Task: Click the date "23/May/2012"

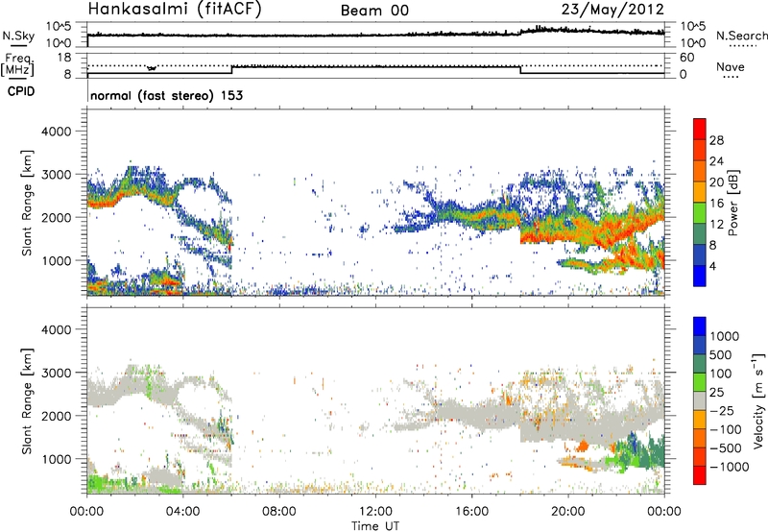Action: [612, 9]
